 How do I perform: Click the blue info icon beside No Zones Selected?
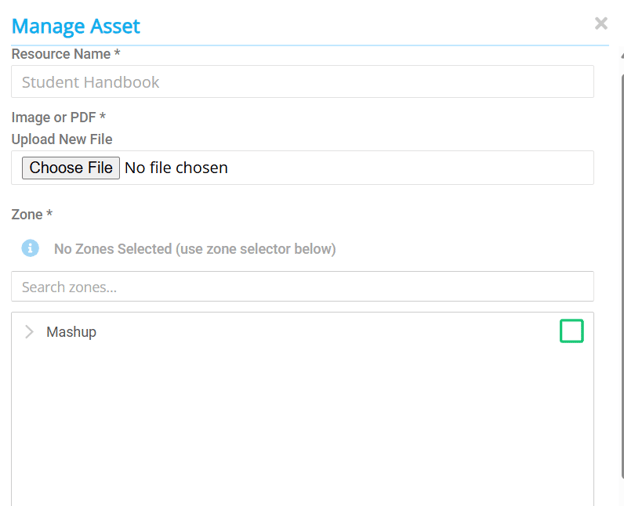coord(30,248)
